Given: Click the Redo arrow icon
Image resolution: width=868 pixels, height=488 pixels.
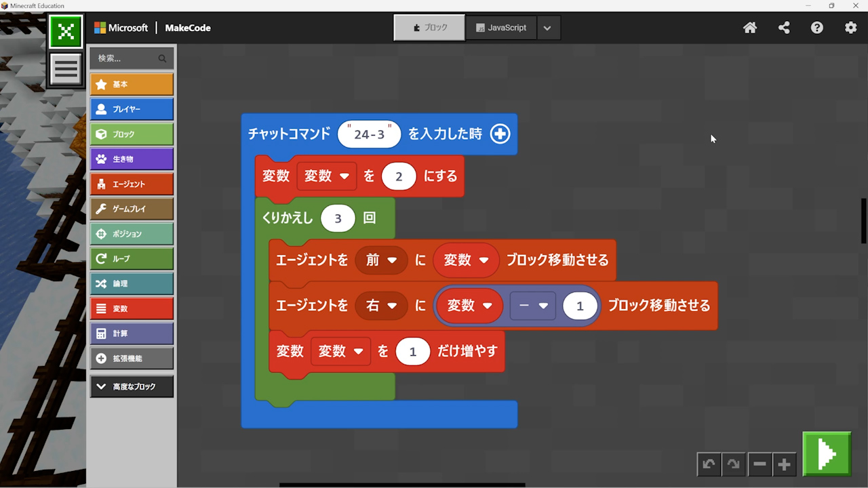Looking at the screenshot, I should [x=734, y=464].
